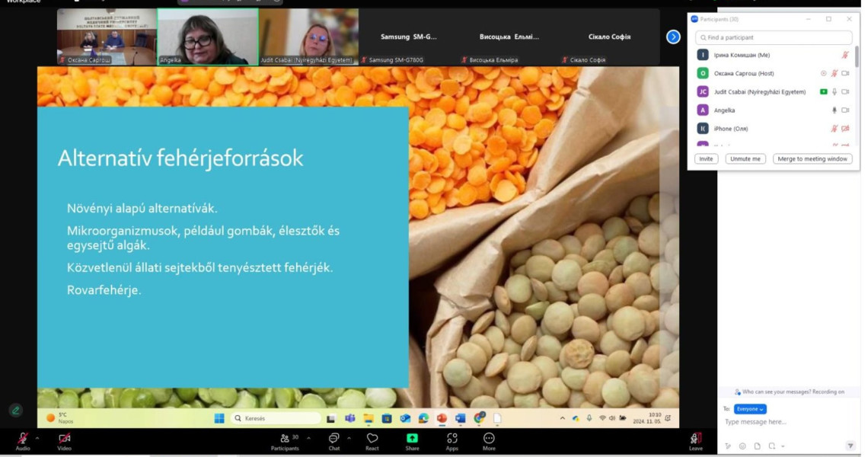Screen dimensions: 868x457
Task: Select Angelka's video thumbnail
Action: (x=208, y=37)
